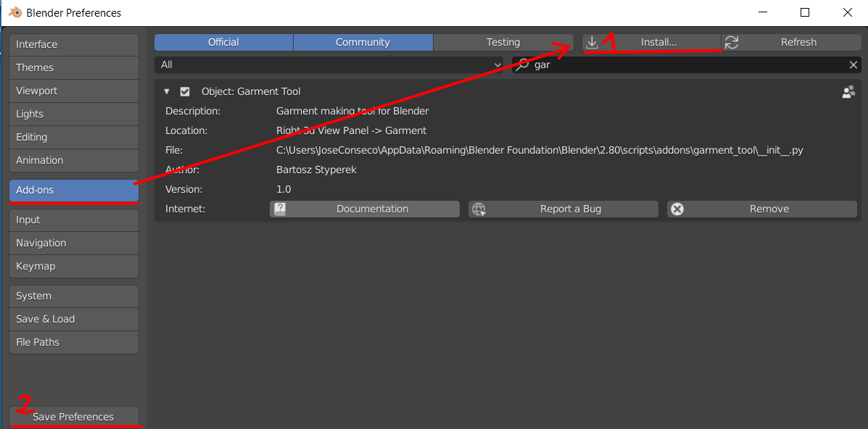Minimize the Blender Preferences window
868x429 pixels.
pos(763,13)
